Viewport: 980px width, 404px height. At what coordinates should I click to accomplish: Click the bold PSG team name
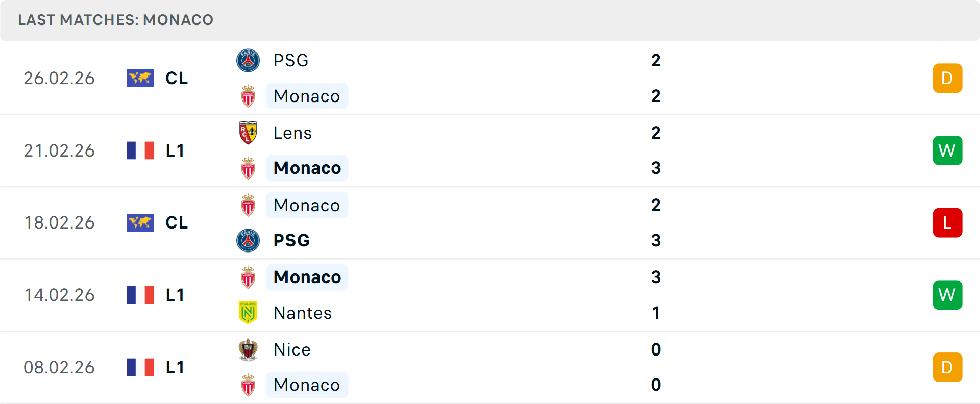point(291,240)
